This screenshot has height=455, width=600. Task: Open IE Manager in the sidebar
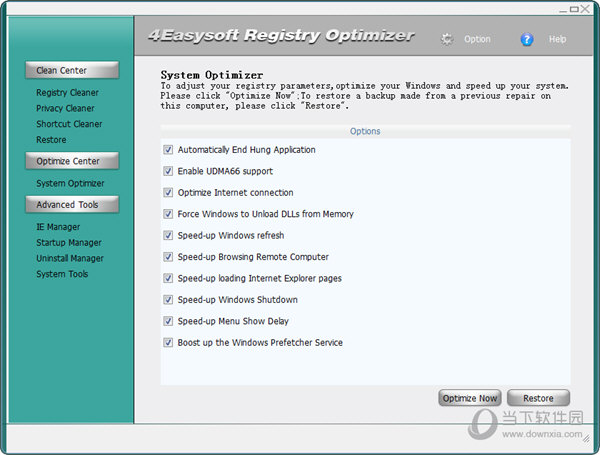tap(58, 227)
